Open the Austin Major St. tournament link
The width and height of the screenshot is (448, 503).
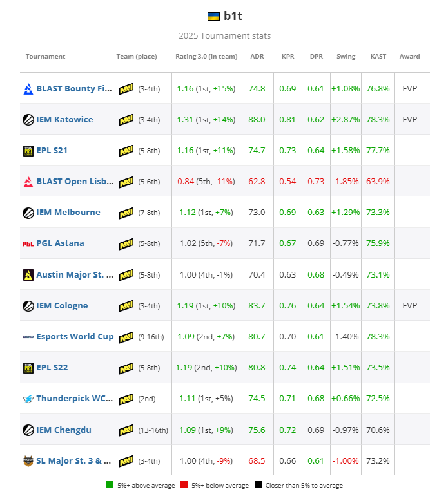pyautogui.click(x=75, y=275)
